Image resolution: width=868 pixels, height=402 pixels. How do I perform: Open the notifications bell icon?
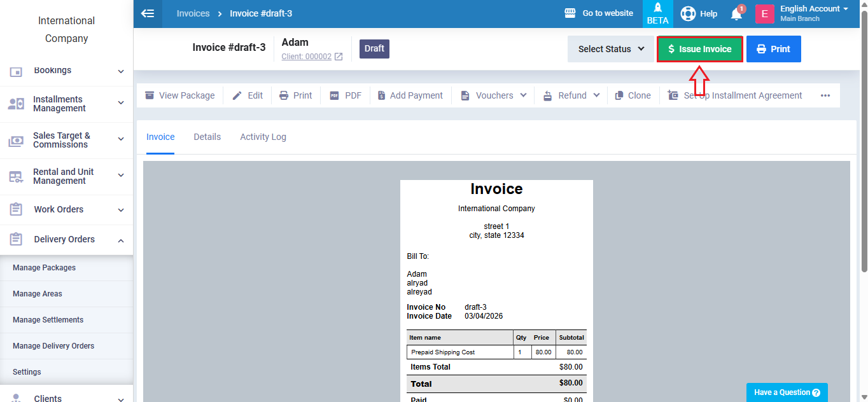(736, 14)
